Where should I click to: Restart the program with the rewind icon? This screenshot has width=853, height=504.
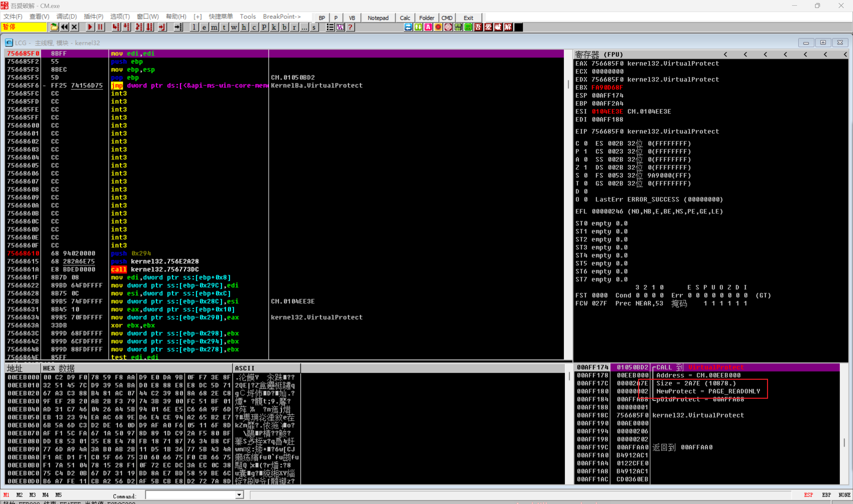(64, 27)
